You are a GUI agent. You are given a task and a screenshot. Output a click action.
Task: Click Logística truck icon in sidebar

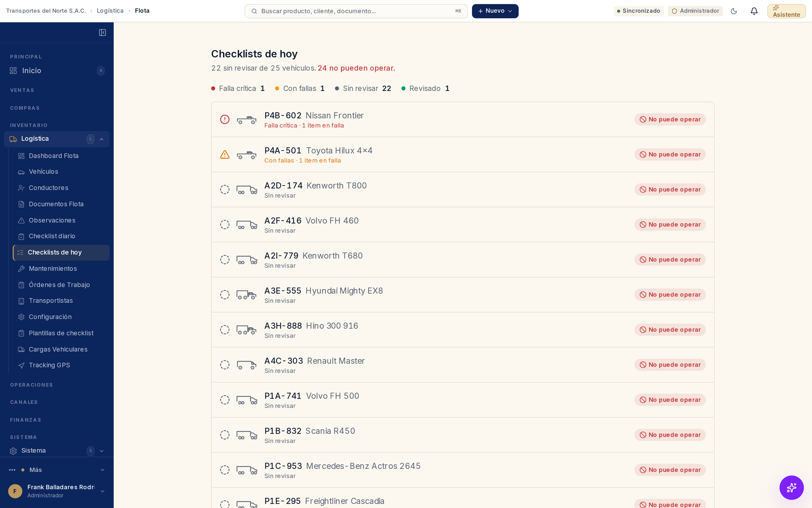point(13,139)
